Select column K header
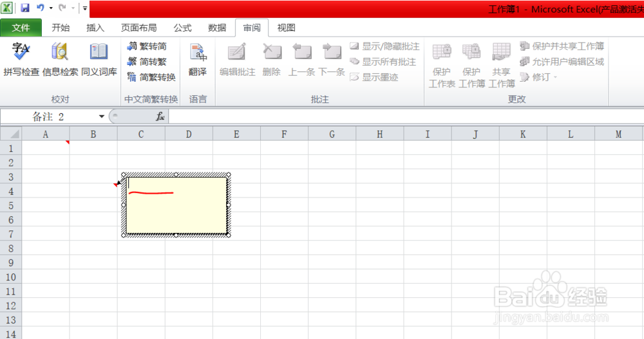Image resolution: width=644 pixels, height=339 pixels. [x=523, y=134]
